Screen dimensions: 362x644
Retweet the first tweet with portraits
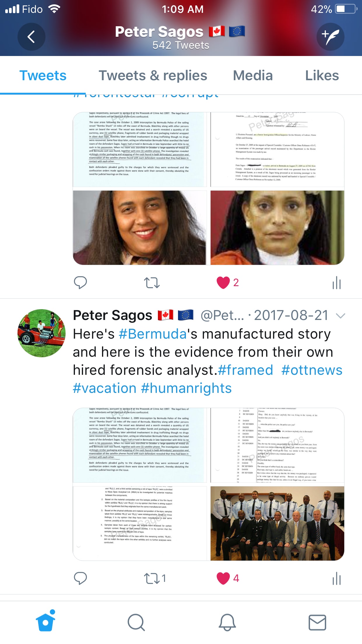(152, 282)
